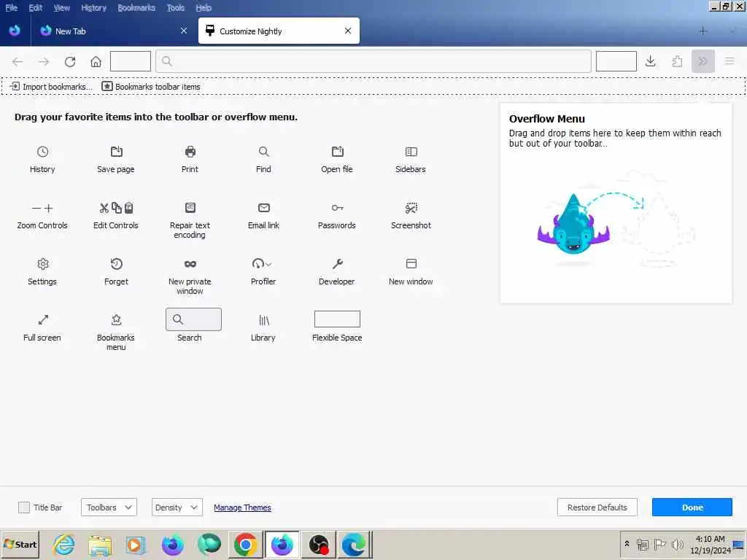Select the Sidebars icon

pyautogui.click(x=411, y=152)
